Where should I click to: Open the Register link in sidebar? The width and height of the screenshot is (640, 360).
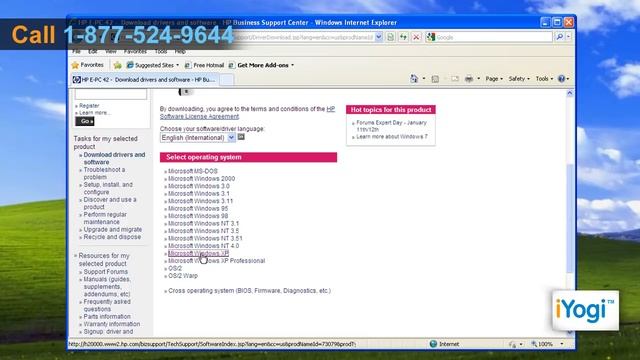click(x=89, y=106)
